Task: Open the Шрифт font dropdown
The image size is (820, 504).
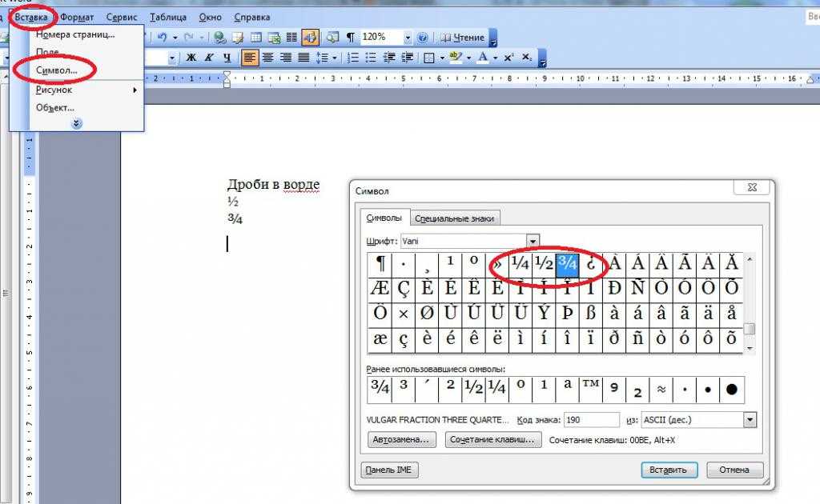Action: pos(533,241)
